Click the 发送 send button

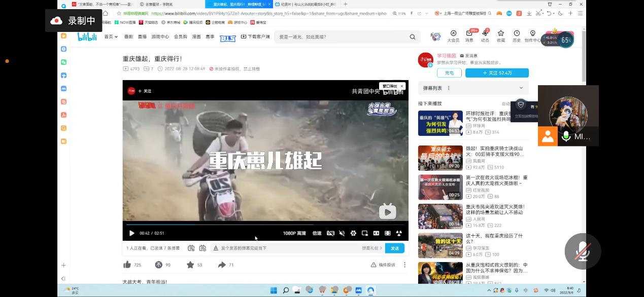coord(395,248)
